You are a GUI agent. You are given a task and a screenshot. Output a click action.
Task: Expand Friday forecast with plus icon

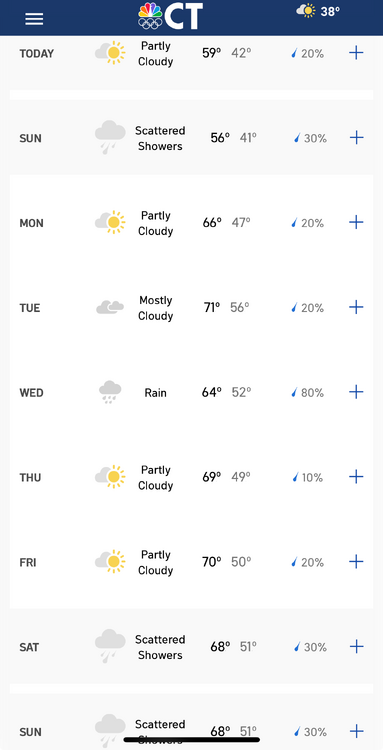(x=356, y=562)
